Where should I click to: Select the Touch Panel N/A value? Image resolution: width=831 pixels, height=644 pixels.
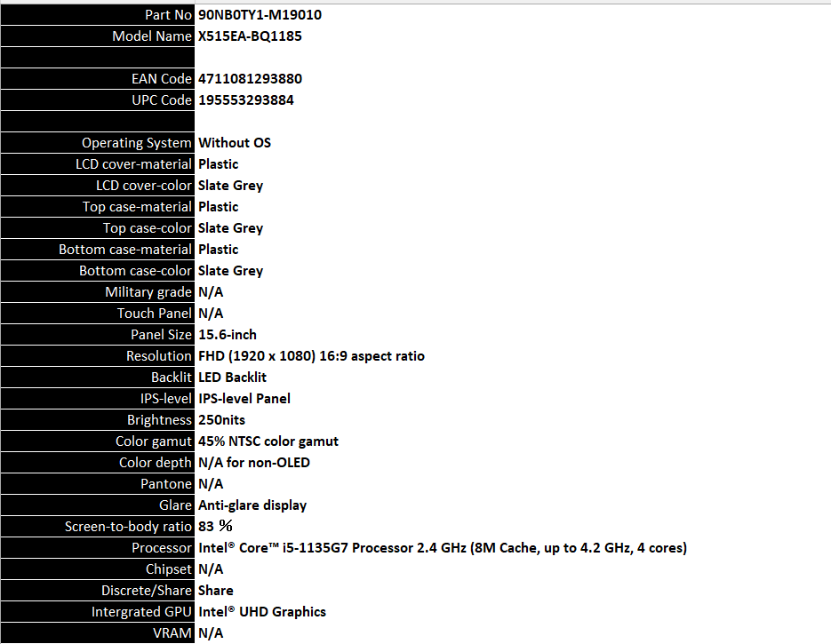211,314
